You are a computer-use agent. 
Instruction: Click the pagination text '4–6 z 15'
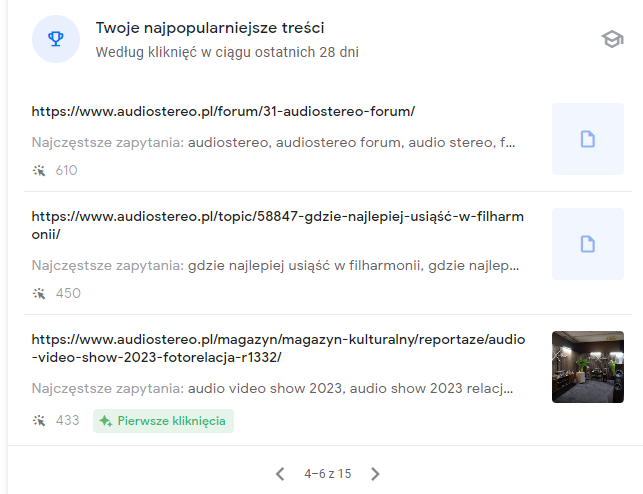tap(328, 474)
